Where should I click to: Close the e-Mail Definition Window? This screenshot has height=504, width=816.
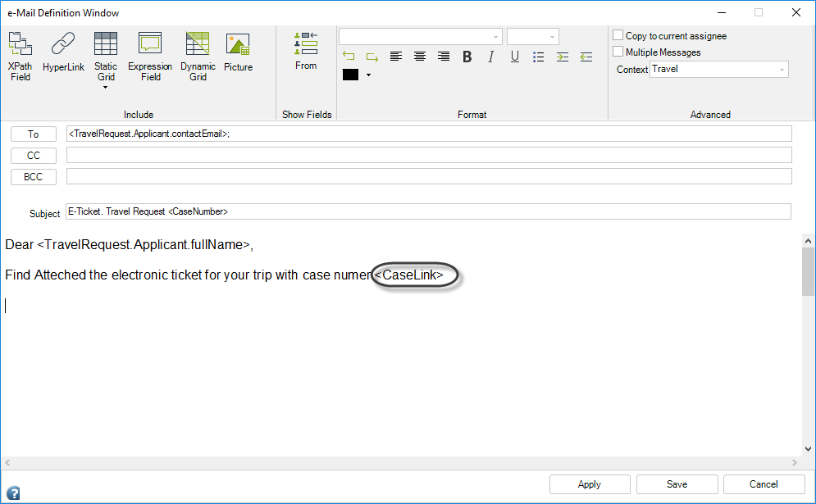(x=795, y=12)
